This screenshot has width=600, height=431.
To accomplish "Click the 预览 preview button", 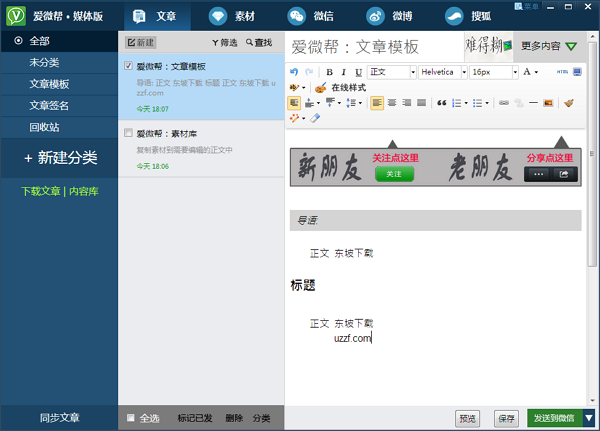I will tap(467, 418).
